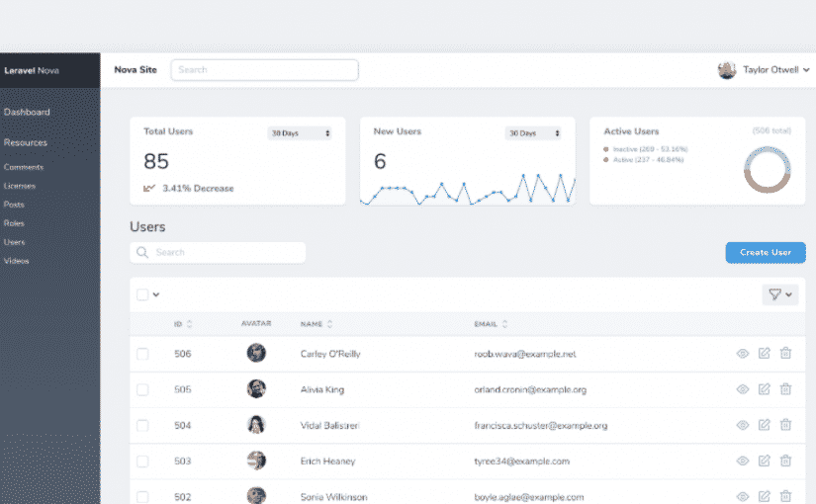Sort users by Name column

click(x=316, y=324)
